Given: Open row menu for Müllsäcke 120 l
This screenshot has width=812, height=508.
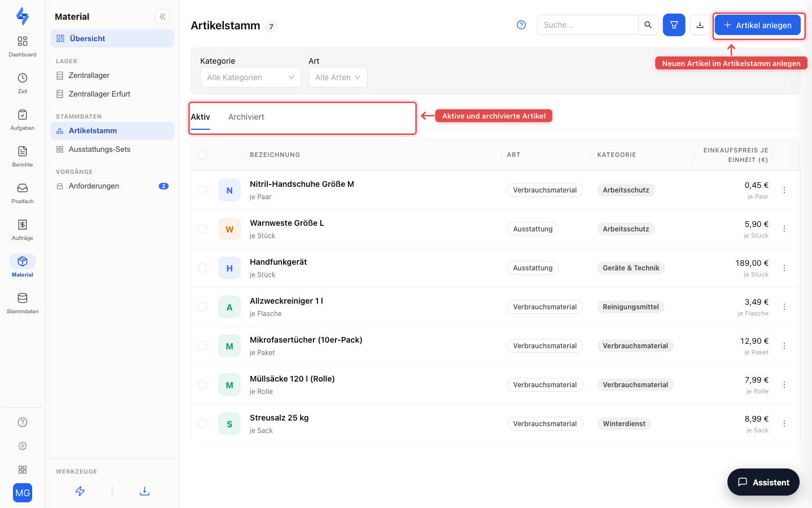Looking at the screenshot, I should pyautogui.click(x=784, y=385).
